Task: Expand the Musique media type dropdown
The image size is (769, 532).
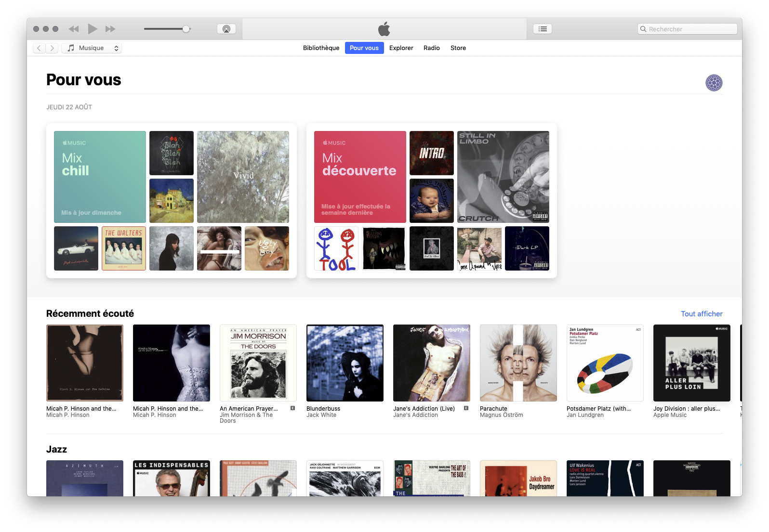Action: point(92,48)
